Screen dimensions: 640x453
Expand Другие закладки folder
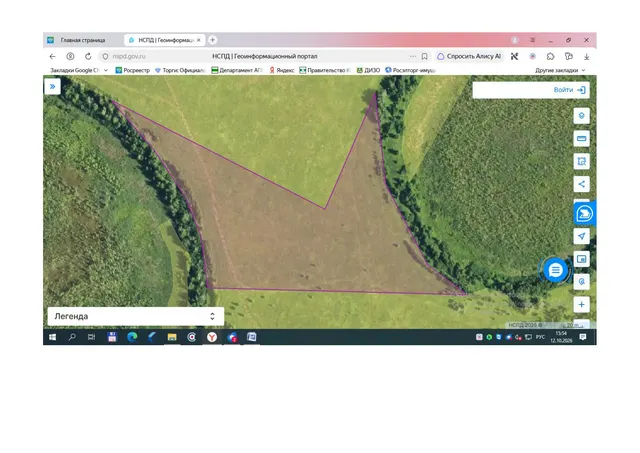click(560, 70)
